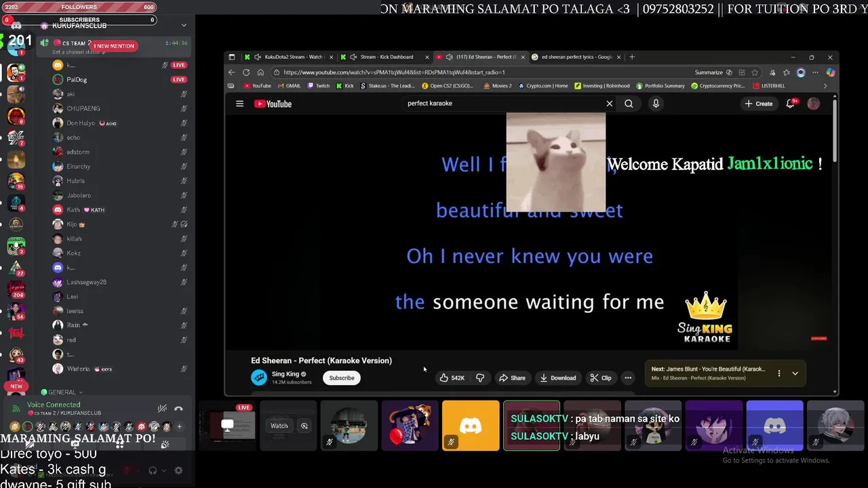
Task: Reload the browser page
Action: 246,72
